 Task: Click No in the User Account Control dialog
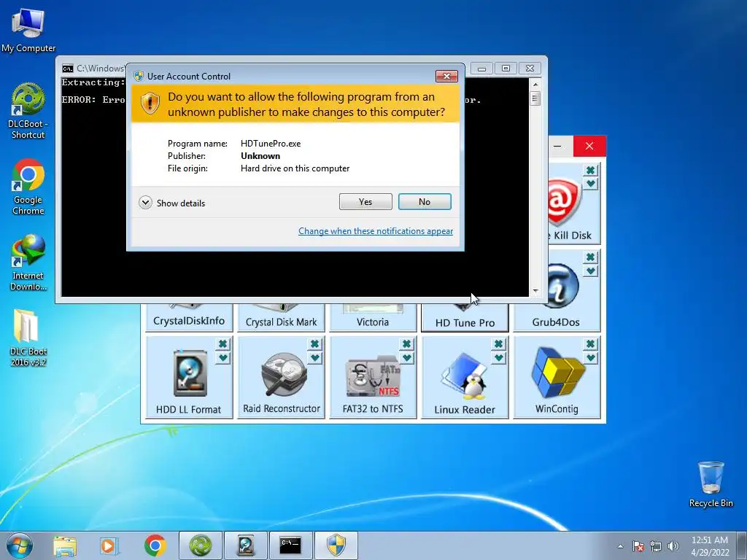(x=425, y=202)
